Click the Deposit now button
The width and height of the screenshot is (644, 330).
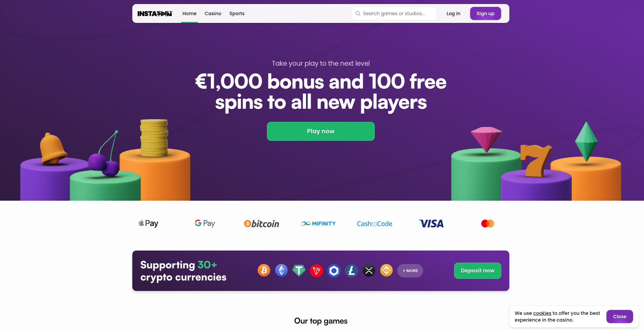click(477, 271)
